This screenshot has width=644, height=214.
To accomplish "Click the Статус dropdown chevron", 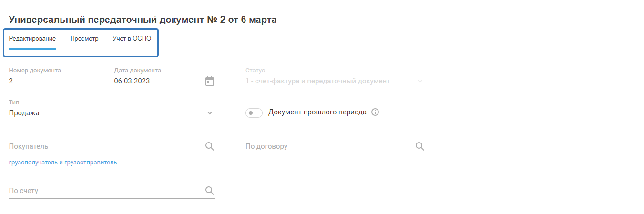I will click(419, 81).
